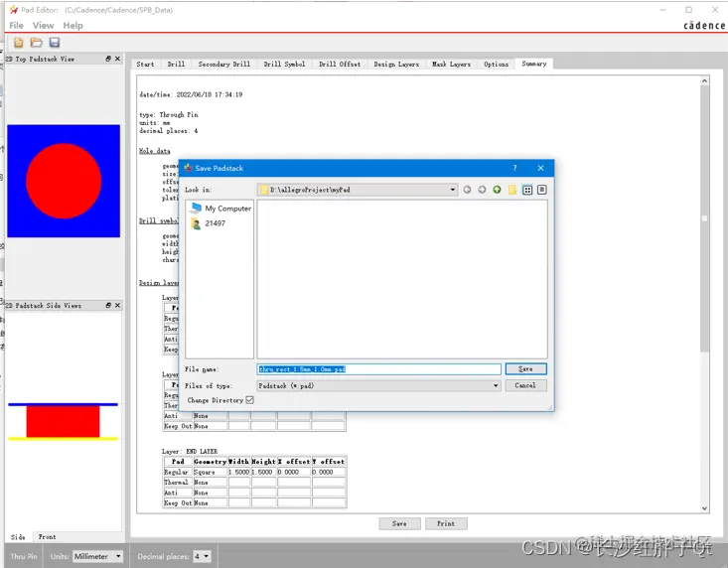
Task: Click the File name input field
Action: tap(378, 369)
